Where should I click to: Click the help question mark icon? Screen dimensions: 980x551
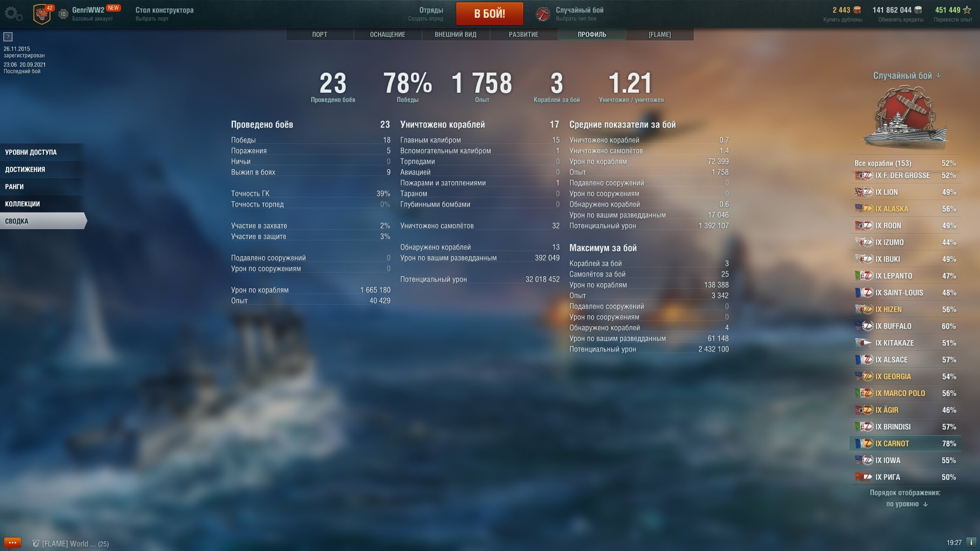pyautogui.click(x=8, y=37)
